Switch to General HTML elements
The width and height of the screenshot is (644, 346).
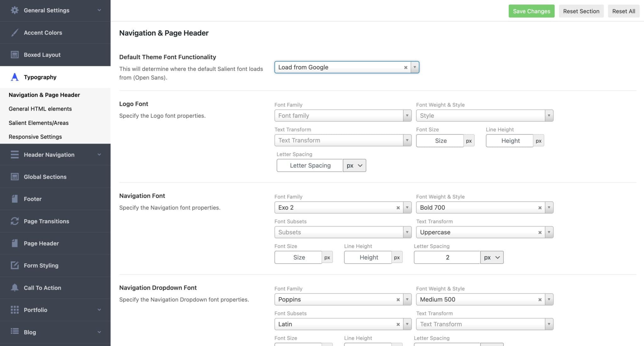(40, 109)
